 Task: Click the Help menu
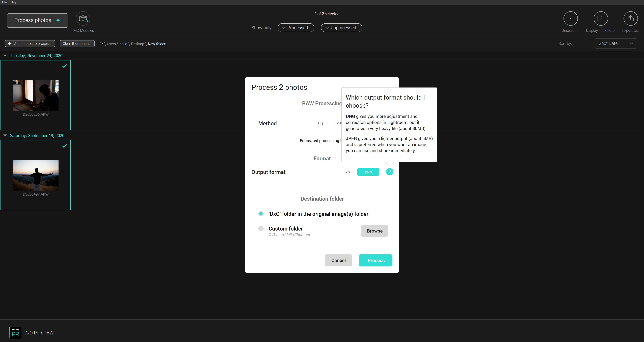pyautogui.click(x=14, y=3)
